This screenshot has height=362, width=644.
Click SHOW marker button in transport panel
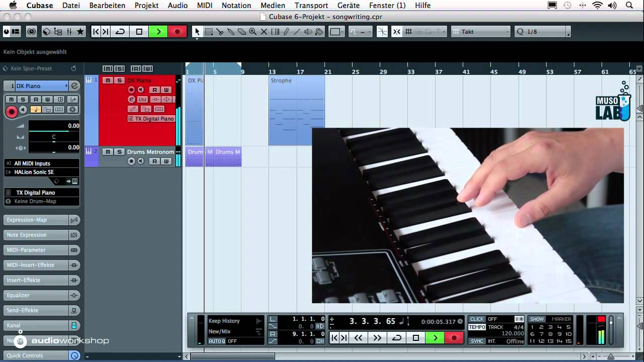pyautogui.click(x=537, y=319)
